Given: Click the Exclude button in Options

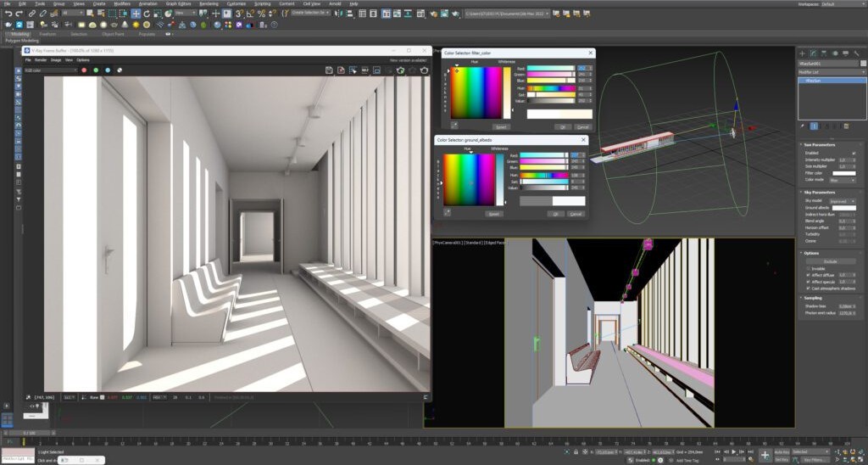Looking at the screenshot, I should click(831, 261).
